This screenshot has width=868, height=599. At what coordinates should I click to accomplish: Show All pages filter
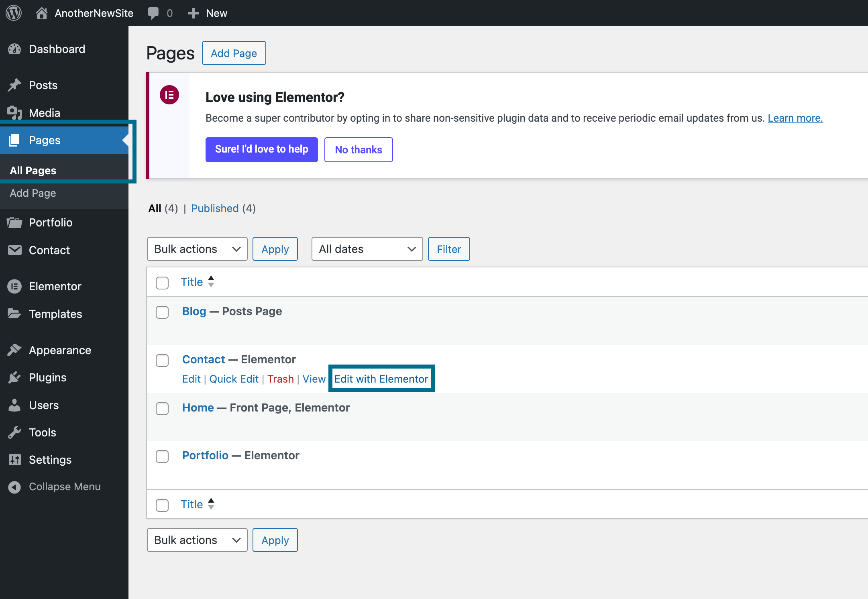(155, 208)
